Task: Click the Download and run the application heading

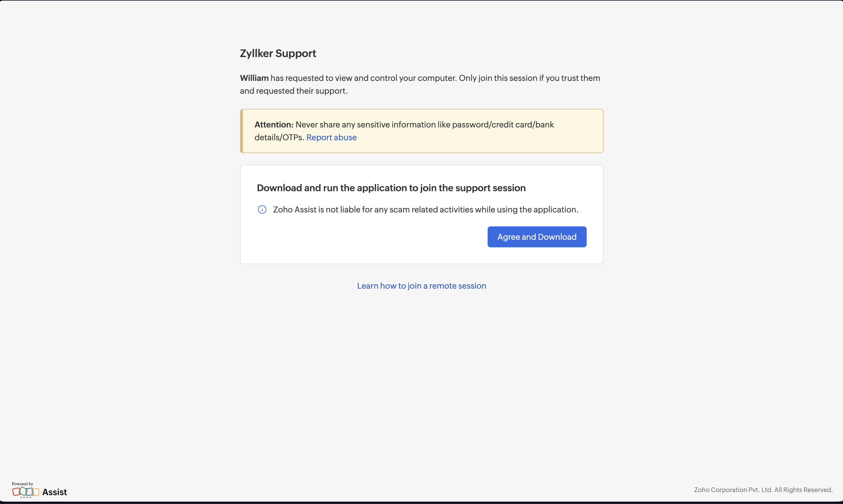Action: click(x=391, y=188)
